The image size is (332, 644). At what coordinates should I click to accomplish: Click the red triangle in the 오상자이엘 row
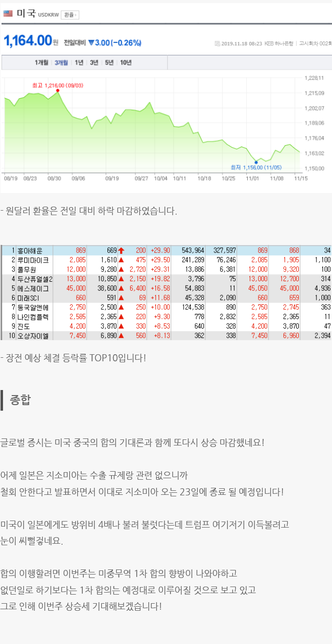coord(121,336)
